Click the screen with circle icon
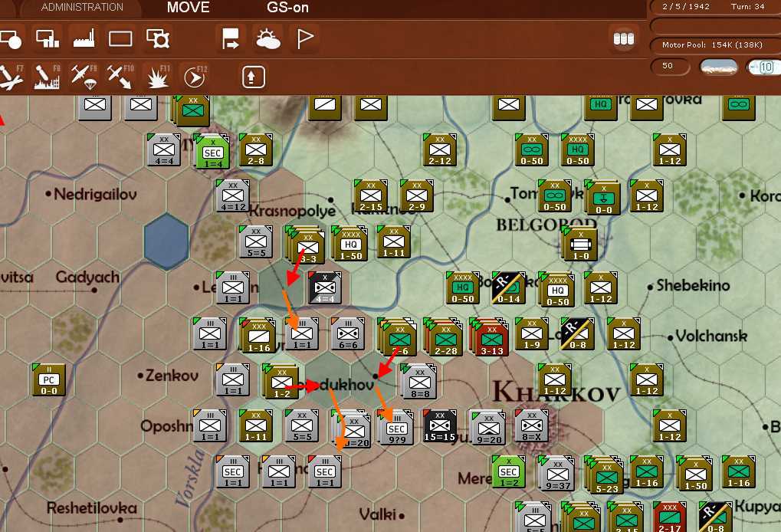The height and width of the screenshot is (532, 781). click(x=11, y=39)
